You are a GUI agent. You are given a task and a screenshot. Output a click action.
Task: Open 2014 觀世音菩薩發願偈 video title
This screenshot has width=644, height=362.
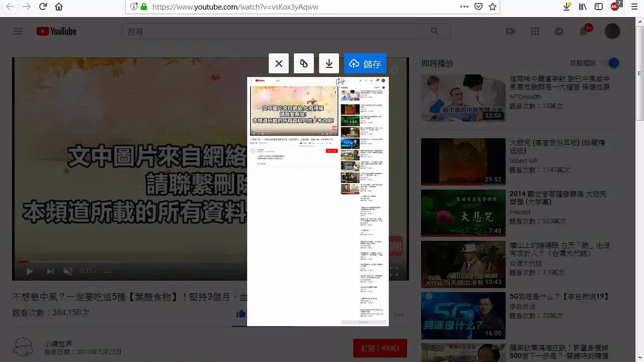click(558, 198)
